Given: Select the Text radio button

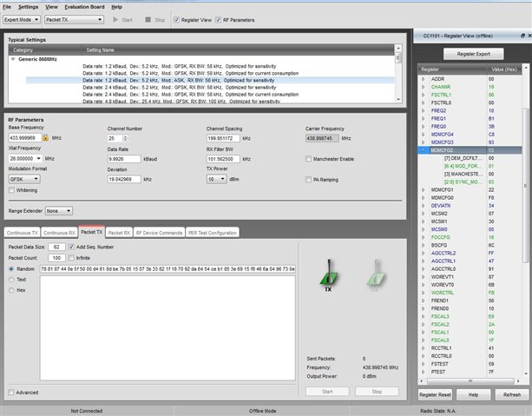Looking at the screenshot, I should point(11,280).
